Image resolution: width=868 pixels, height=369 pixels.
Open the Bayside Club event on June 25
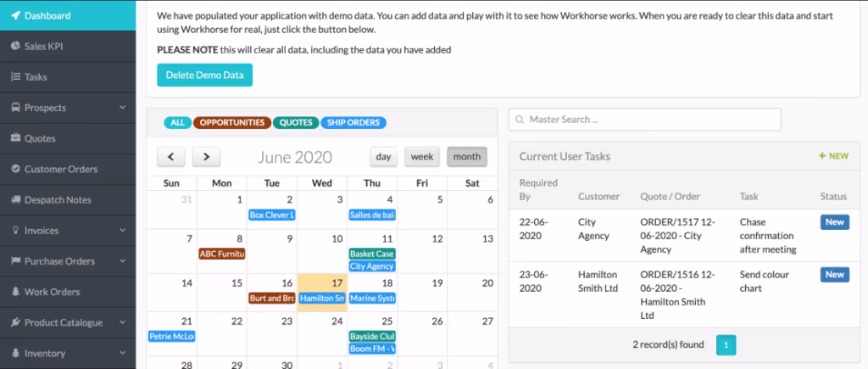coord(372,336)
